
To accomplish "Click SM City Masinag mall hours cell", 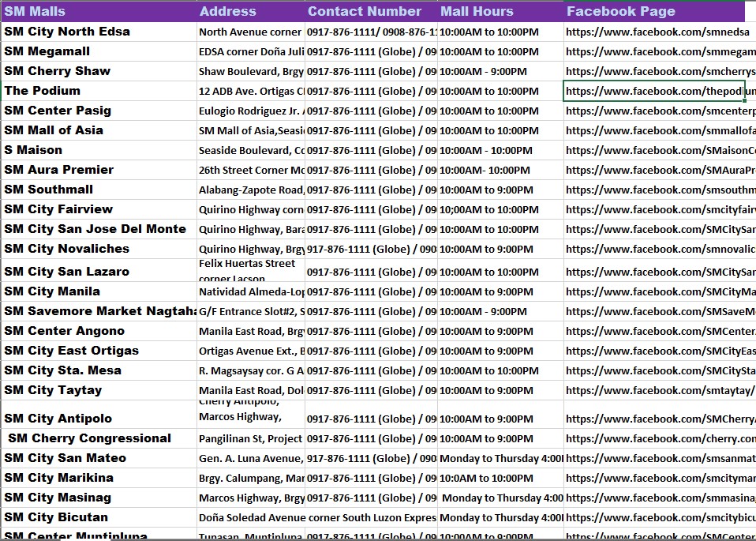I will (500, 498).
